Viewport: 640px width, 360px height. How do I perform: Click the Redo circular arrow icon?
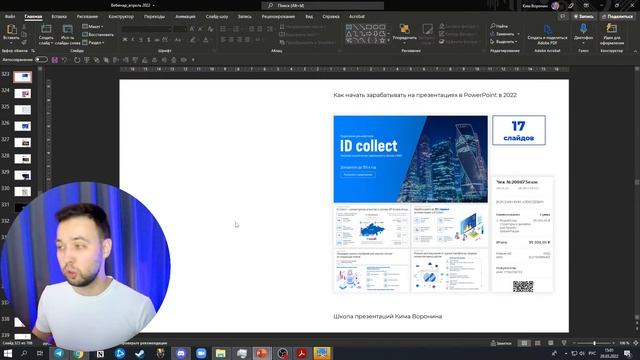tap(77, 60)
